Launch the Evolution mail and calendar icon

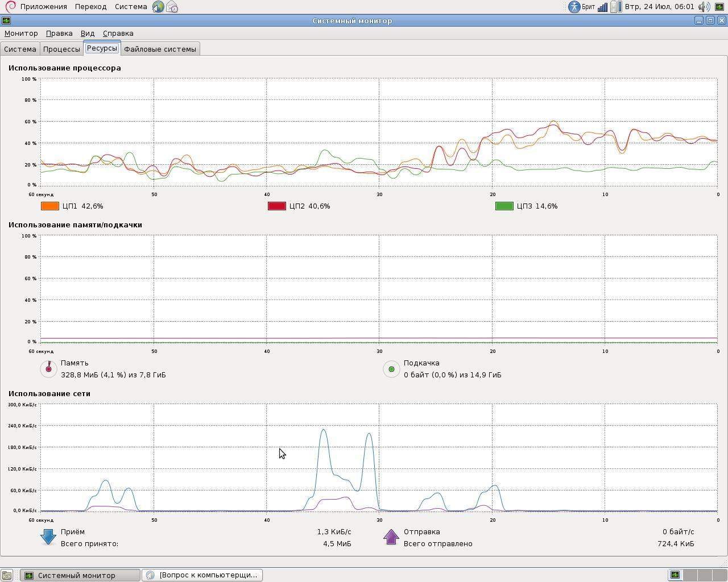[172, 7]
